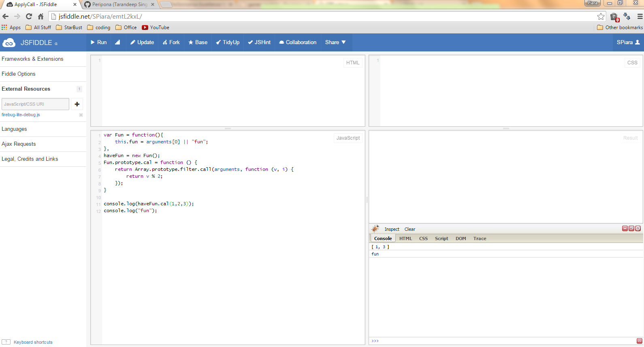This screenshot has width=644, height=347.
Task: Click the Firebug Lite bug icon
Action: [375, 229]
